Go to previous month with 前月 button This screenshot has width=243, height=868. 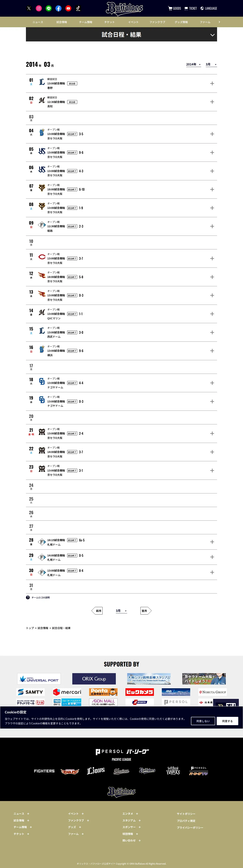(97, 611)
